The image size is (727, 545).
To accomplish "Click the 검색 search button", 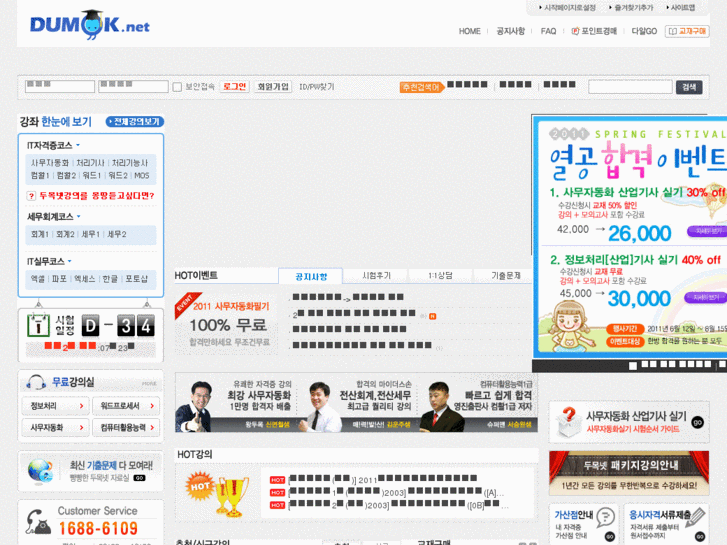I will [689, 87].
